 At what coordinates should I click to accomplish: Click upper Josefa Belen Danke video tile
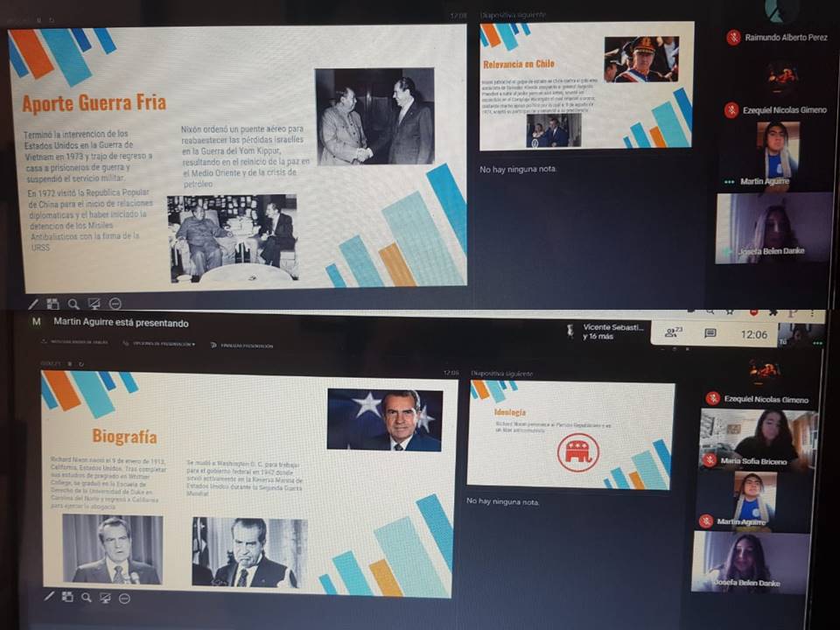[x=773, y=228]
